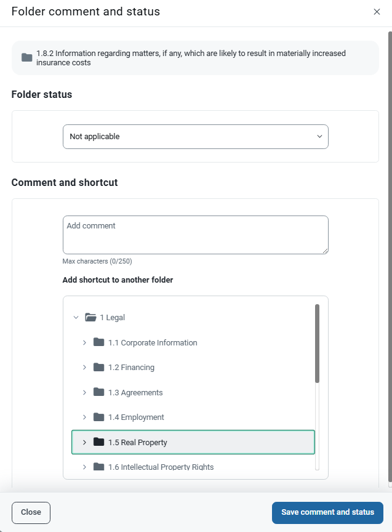This screenshot has width=392, height=532.
Task: Click the folder icon beside 1 Legal
Action: tap(91, 318)
